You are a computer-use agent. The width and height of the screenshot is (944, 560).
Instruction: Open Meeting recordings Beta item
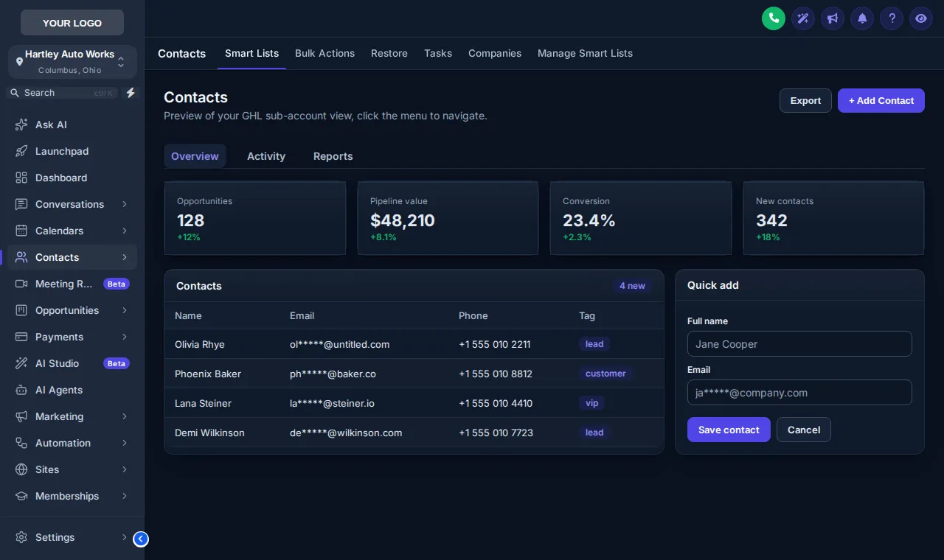pos(72,284)
